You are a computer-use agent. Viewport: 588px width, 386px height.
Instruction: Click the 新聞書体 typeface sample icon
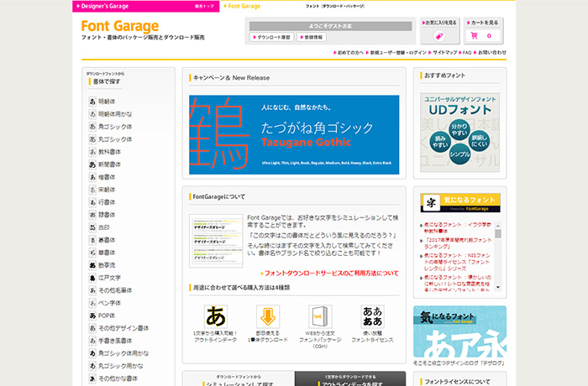(92, 164)
